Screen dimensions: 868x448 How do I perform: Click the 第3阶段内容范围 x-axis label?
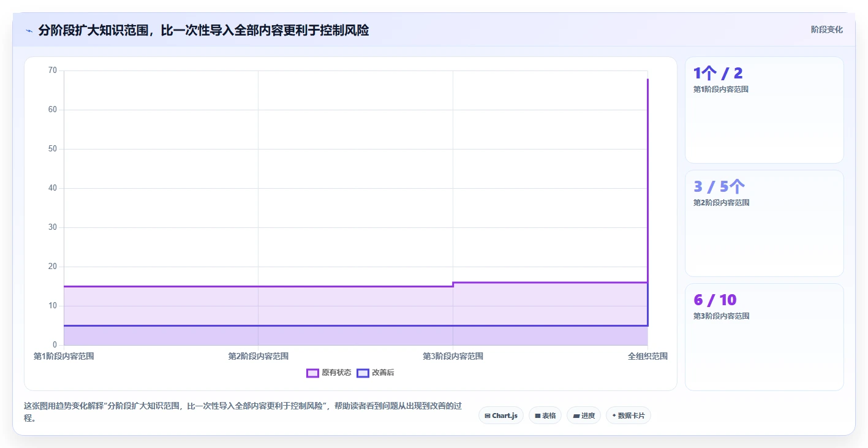tap(453, 356)
